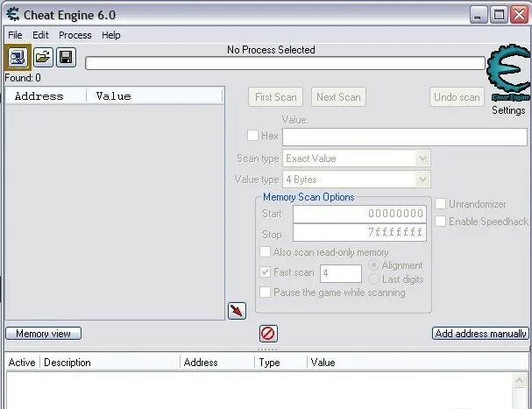Click the address table scrollbar up arrow
Viewport: 532px width, 409px height.
[519, 380]
